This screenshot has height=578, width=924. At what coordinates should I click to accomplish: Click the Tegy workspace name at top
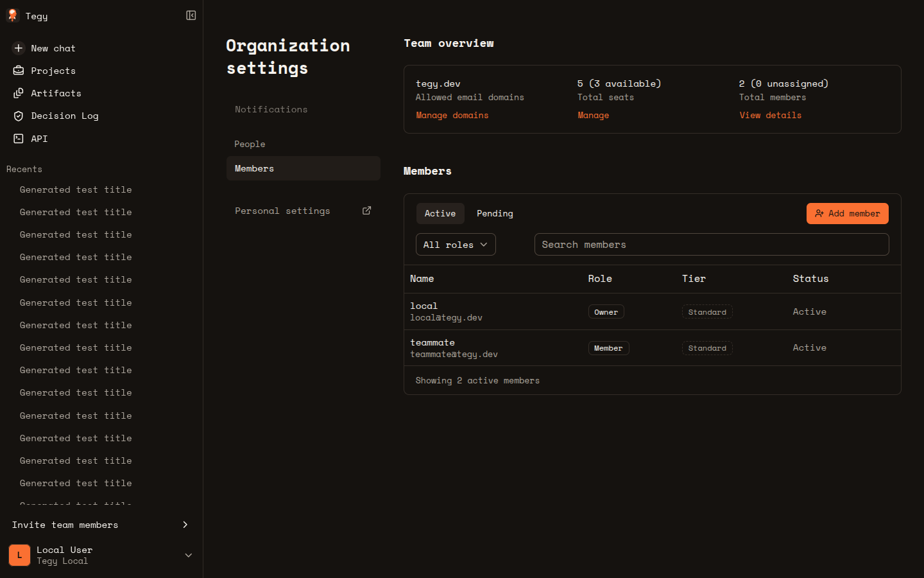(x=37, y=16)
